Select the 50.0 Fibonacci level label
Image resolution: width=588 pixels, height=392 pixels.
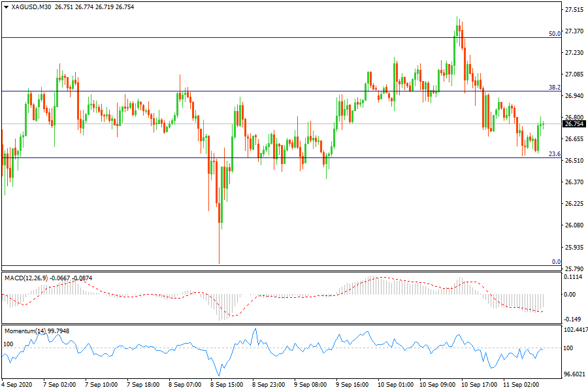pyautogui.click(x=554, y=33)
